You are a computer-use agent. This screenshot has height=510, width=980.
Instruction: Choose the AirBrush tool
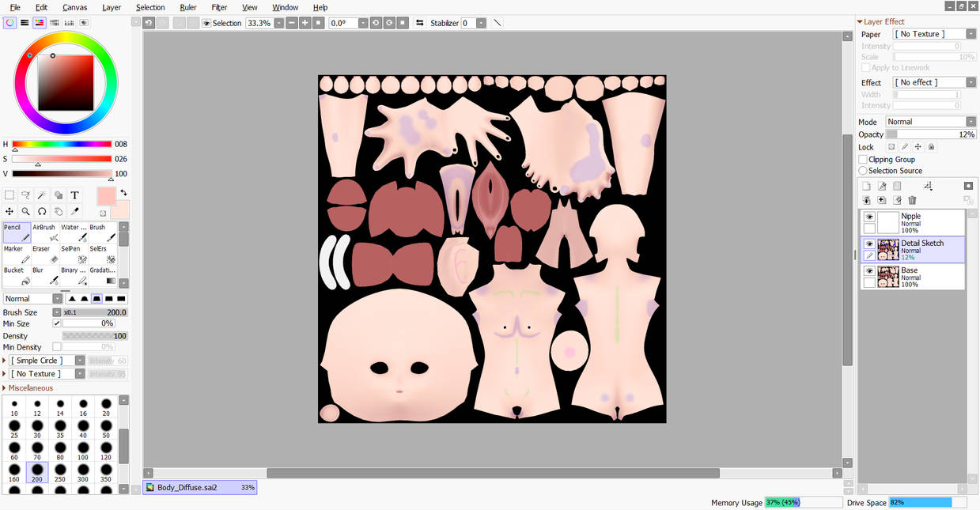pyautogui.click(x=45, y=232)
